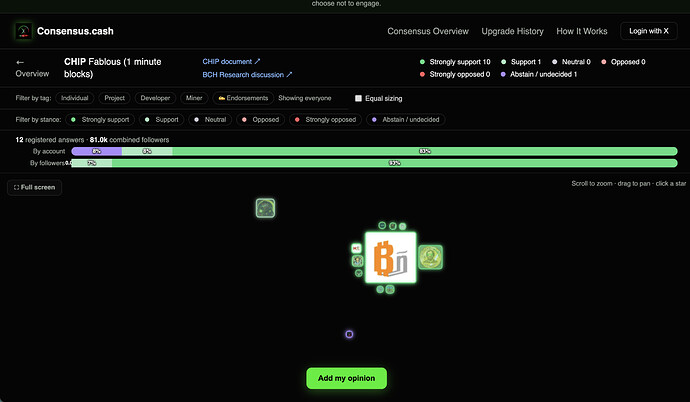Filter by the Individual tag
This screenshot has height=402, width=690.
point(74,98)
